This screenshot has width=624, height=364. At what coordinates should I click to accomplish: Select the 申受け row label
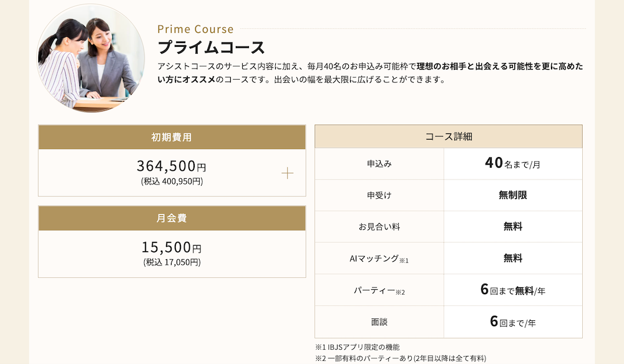(379, 195)
